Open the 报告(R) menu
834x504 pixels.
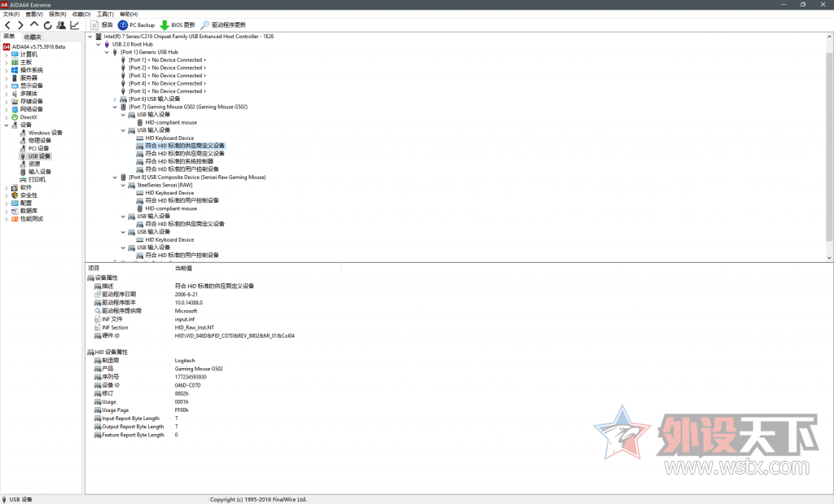coord(58,15)
